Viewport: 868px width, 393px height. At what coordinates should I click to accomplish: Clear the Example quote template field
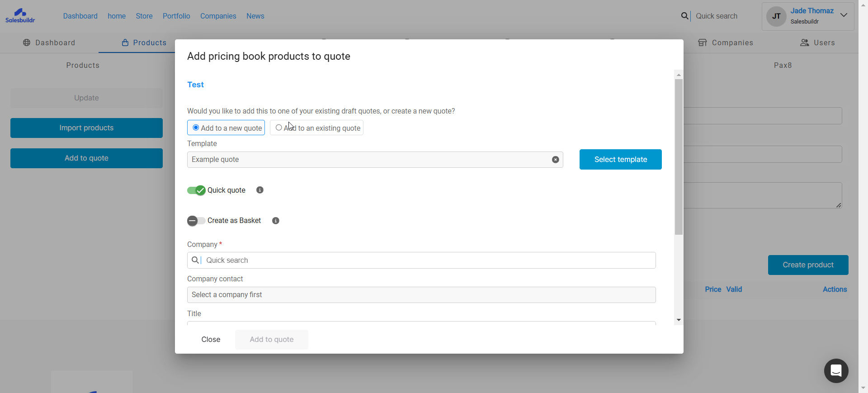[x=555, y=160]
